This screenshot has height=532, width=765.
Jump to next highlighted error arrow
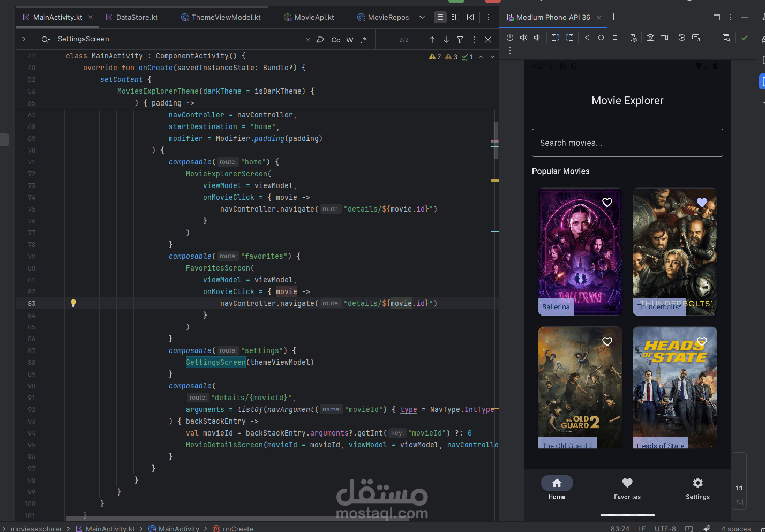tap(492, 57)
